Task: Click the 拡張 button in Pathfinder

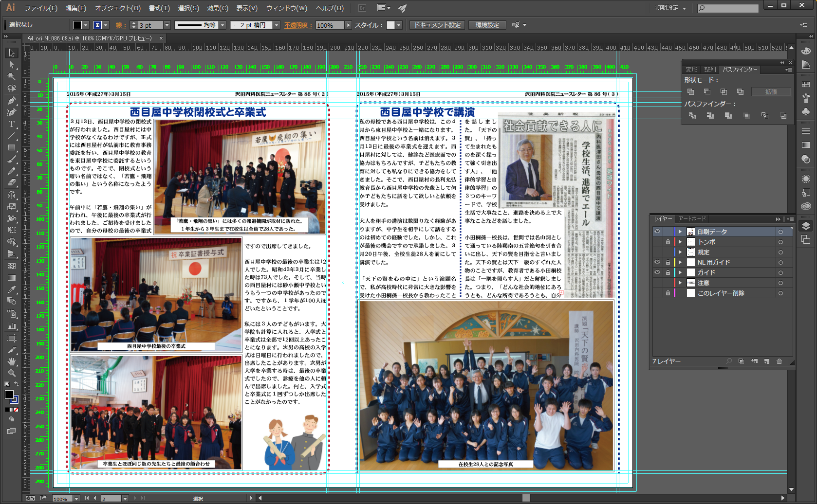Action: (x=771, y=92)
